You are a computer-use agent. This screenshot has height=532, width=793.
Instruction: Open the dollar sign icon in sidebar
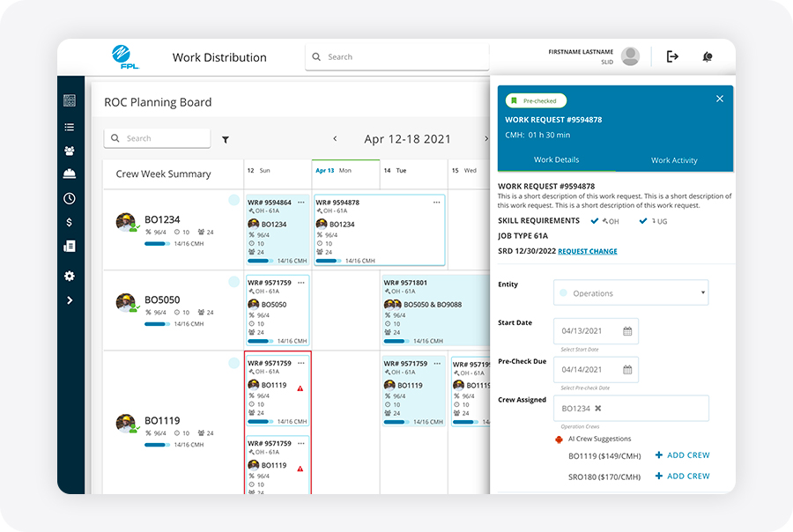coord(70,222)
